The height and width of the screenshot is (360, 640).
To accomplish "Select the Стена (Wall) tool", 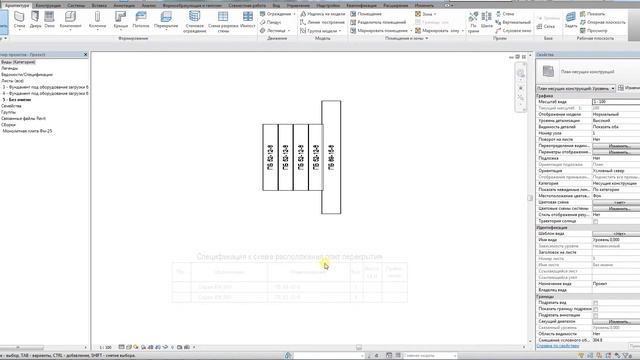I will pos(19,20).
